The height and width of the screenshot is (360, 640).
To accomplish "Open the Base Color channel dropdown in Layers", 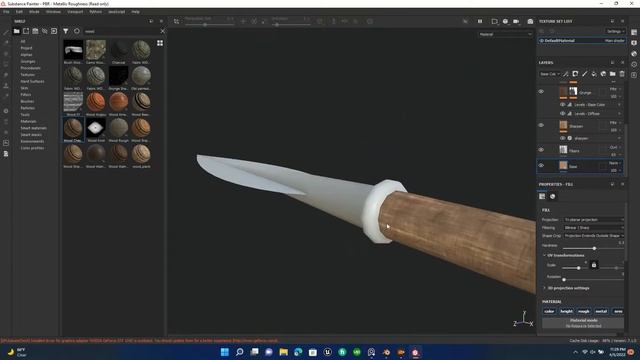I will click(550, 74).
